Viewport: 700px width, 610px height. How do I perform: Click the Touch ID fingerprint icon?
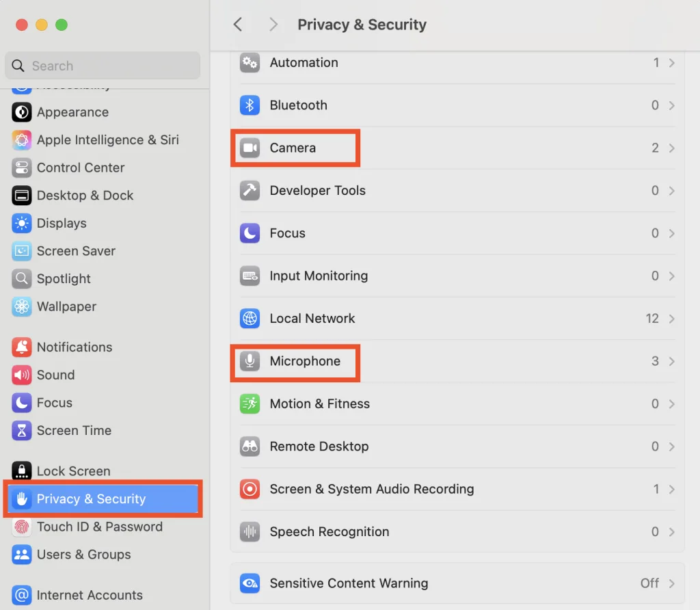tap(21, 527)
